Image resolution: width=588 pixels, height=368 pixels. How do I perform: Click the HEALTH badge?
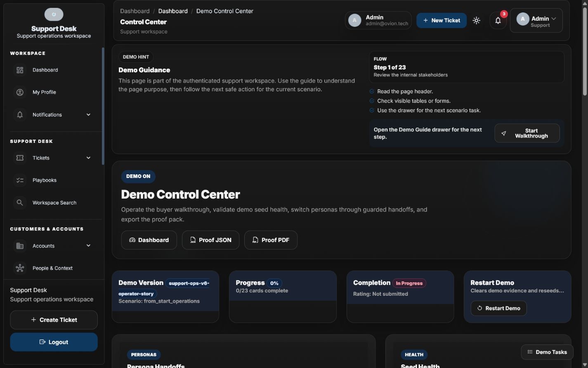414,354
